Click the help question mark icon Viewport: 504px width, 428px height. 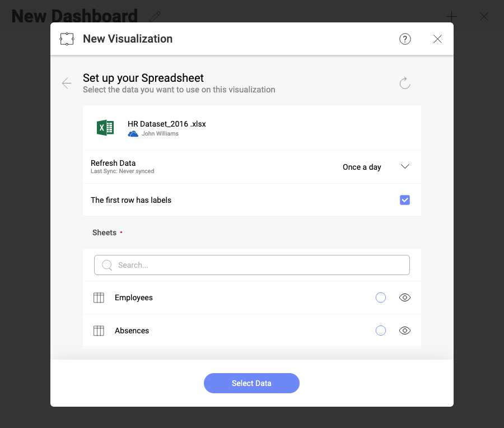point(405,39)
